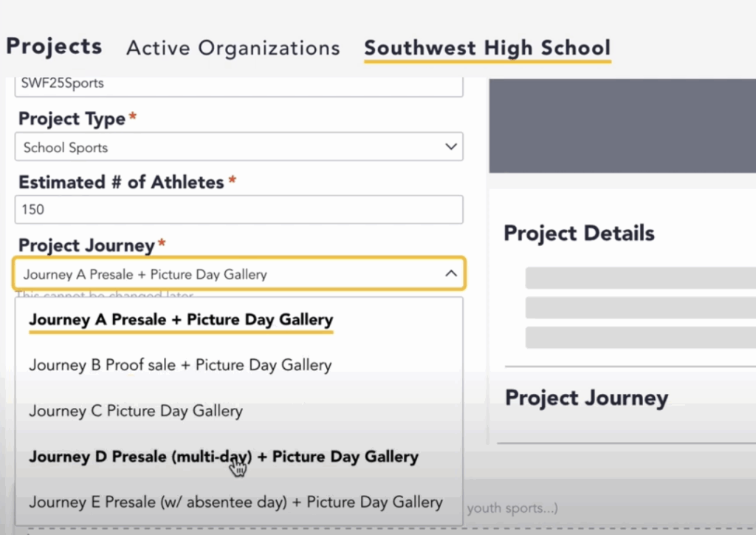Image resolution: width=756 pixels, height=535 pixels.
Task: Switch to the Projects tab
Action: [x=53, y=46]
